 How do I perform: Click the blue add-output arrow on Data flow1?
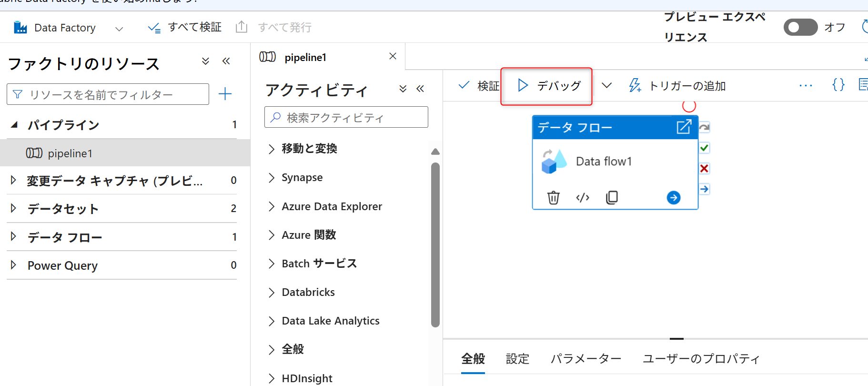673,197
